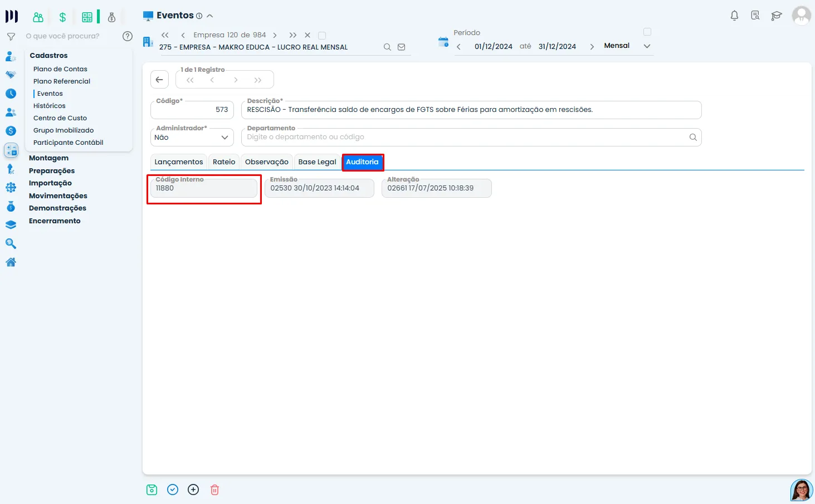Open the Administrador dropdown
The height and width of the screenshot is (504, 815).
point(192,137)
